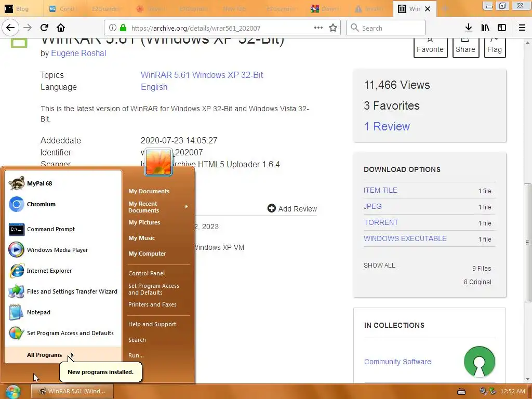Image resolution: width=532 pixels, height=399 pixels.
Task: Close the active archive.org tab
Action: (428, 9)
